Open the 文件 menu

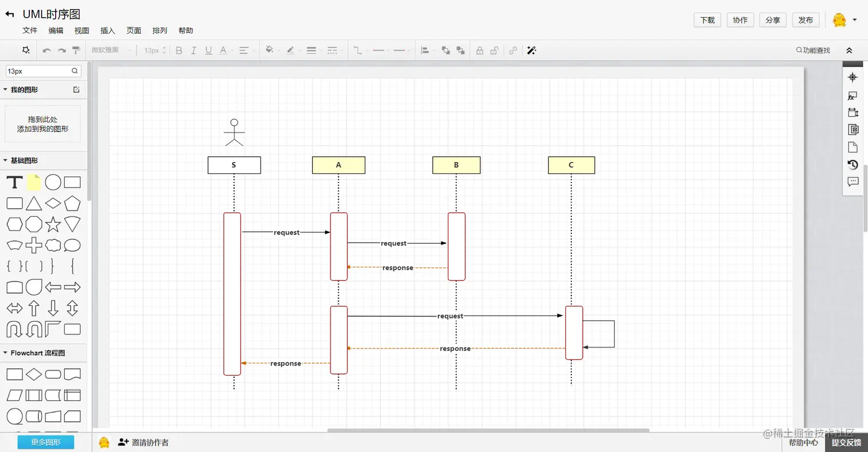(x=30, y=30)
